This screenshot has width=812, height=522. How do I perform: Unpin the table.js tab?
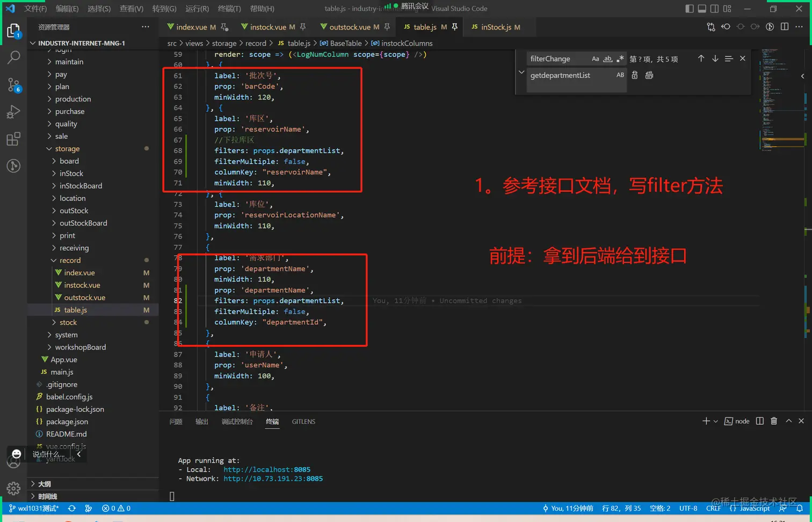coord(454,27)
